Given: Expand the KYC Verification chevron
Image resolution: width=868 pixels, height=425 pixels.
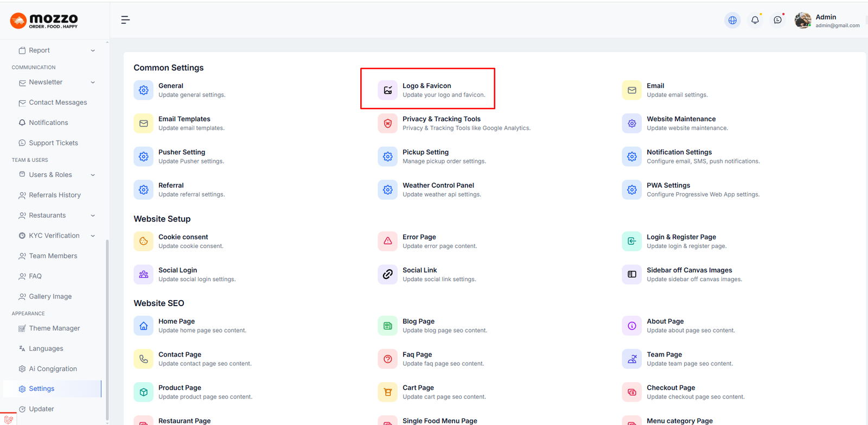Looking at the screenshot, I should point(93,236).
